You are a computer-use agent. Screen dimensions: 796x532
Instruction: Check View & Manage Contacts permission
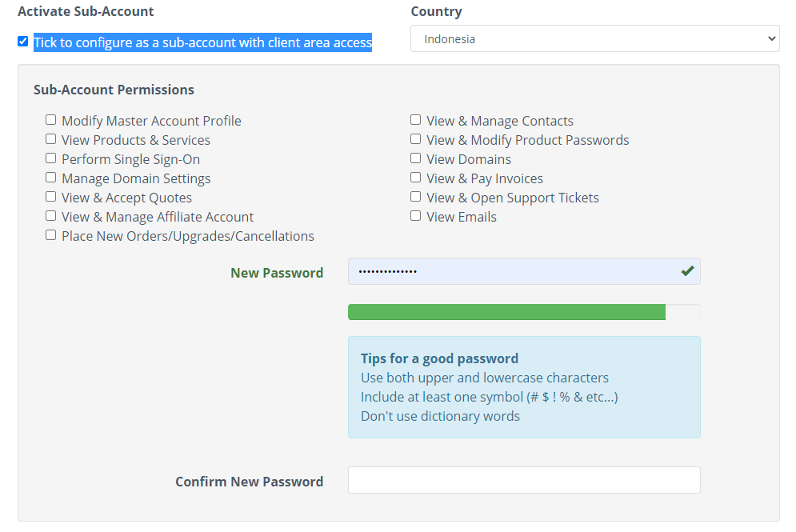tap(416, 120)
